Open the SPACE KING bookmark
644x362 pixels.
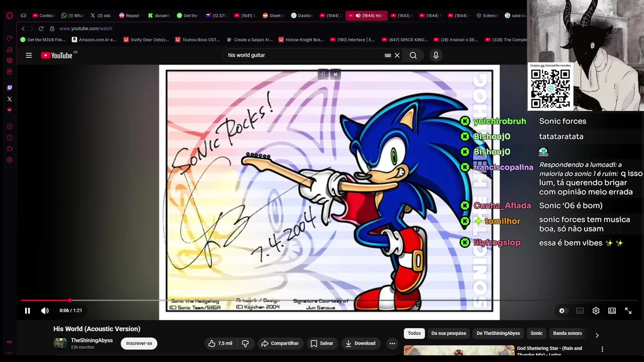tap(405, 40)
